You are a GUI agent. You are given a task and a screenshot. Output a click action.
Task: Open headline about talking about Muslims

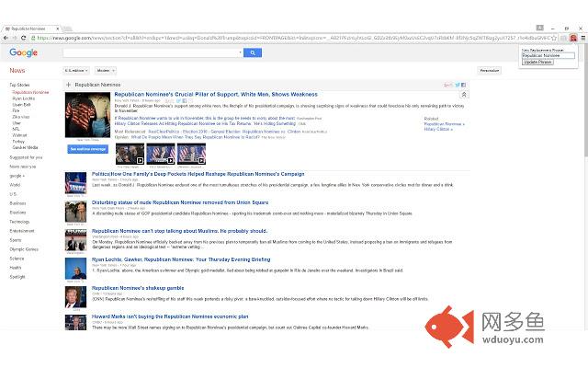180,231
